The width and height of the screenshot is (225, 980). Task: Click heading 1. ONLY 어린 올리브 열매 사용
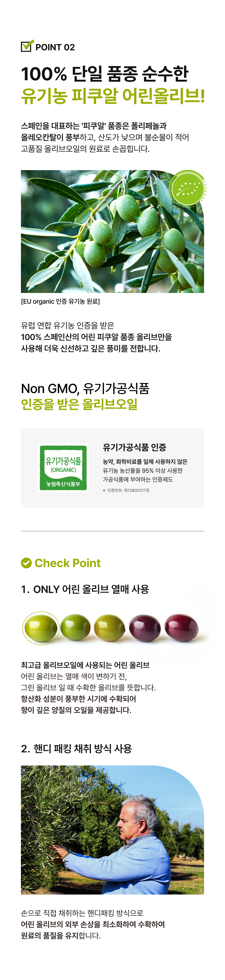pyautogui.click(x=85, y=589)
